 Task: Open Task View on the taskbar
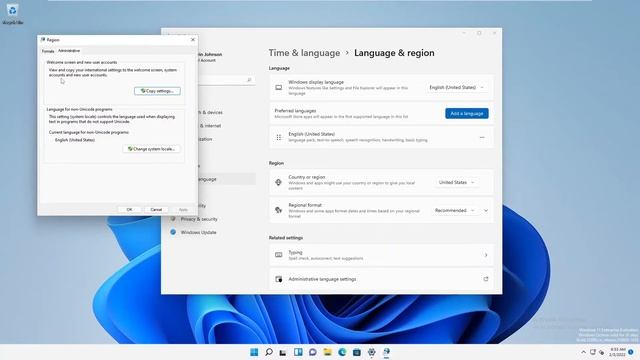click(x=283, y=352)
